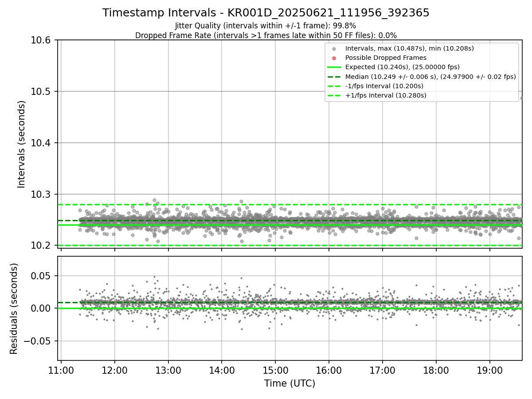The image size is (532, 399).
Task: Click the 'Residuals (seconds)' y-axis label
Action: 14,309
